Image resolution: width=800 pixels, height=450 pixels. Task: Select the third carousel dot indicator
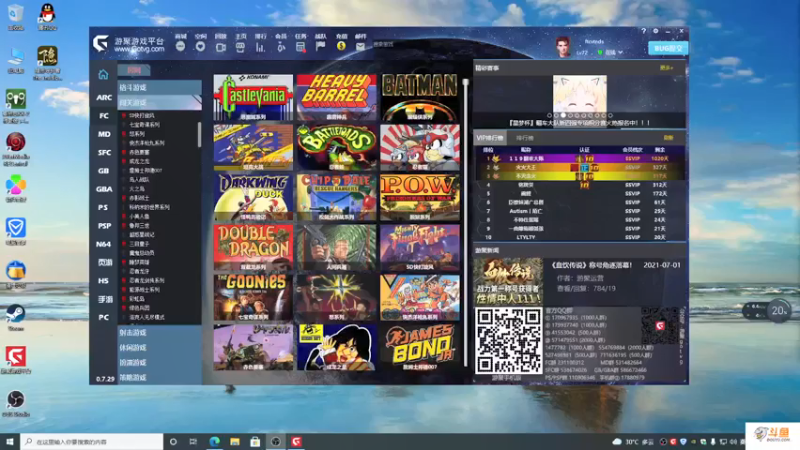point(563,115)
